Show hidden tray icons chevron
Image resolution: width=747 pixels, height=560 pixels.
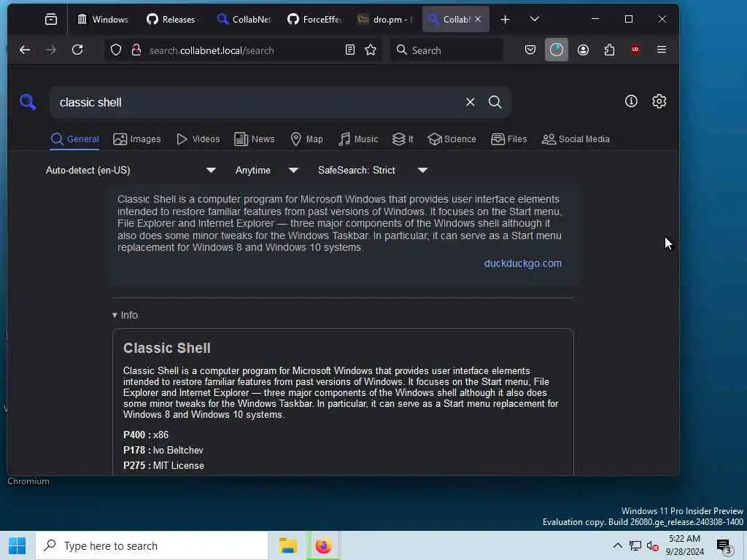617,545
